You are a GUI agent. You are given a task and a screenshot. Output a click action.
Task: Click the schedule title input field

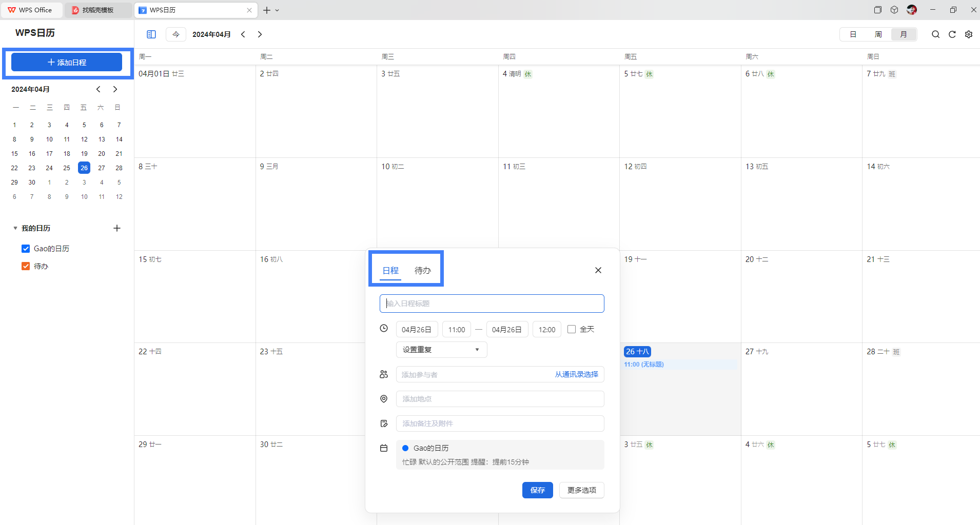tap(492, 304)
